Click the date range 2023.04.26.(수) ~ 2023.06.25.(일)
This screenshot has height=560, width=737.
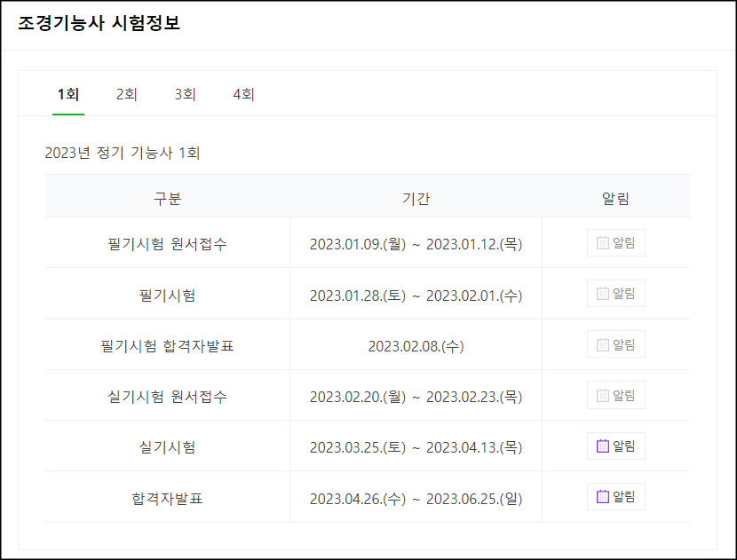416,498
